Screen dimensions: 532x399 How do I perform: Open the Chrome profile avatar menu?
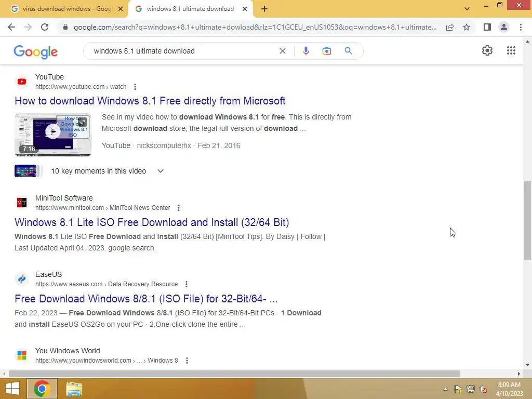coord(504,27)
